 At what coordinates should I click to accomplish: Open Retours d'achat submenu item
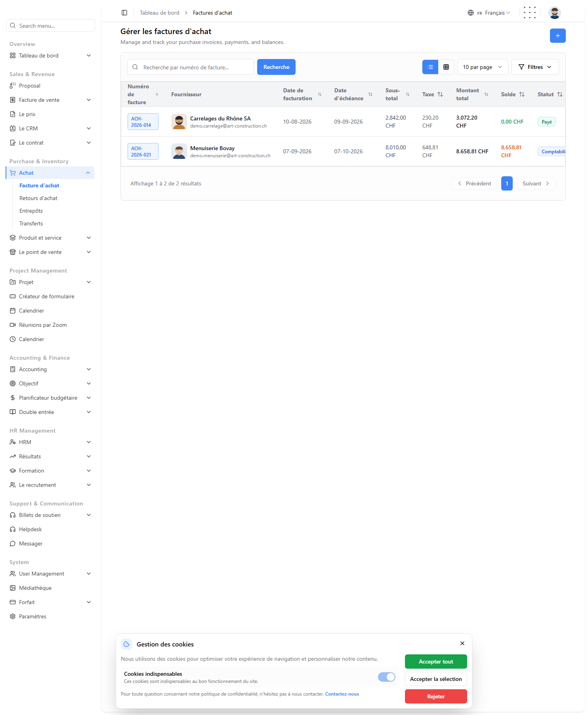(x=38, y=198)
